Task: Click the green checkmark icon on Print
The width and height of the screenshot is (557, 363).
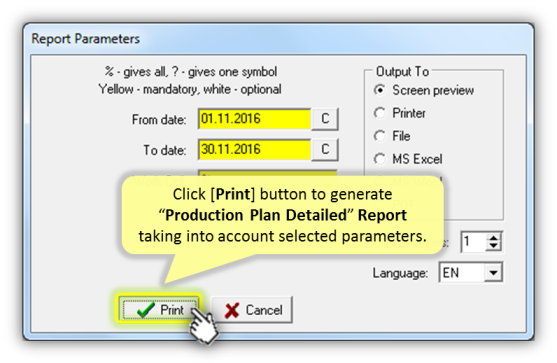Action: 146,309
